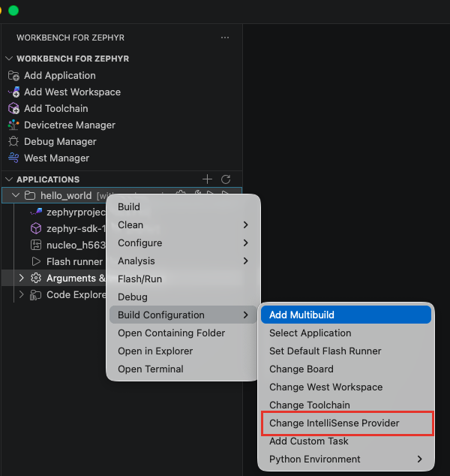450x476 pixels.
Task: Collapse the Workbench for Zephyr section
Action: (x=9, y=59)
